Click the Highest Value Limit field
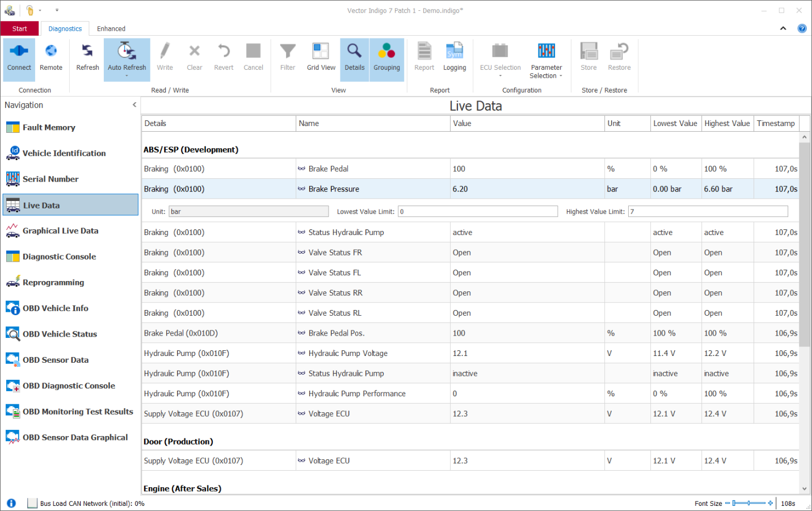Viewport: 812px width, 511px height. click(708, 211)
